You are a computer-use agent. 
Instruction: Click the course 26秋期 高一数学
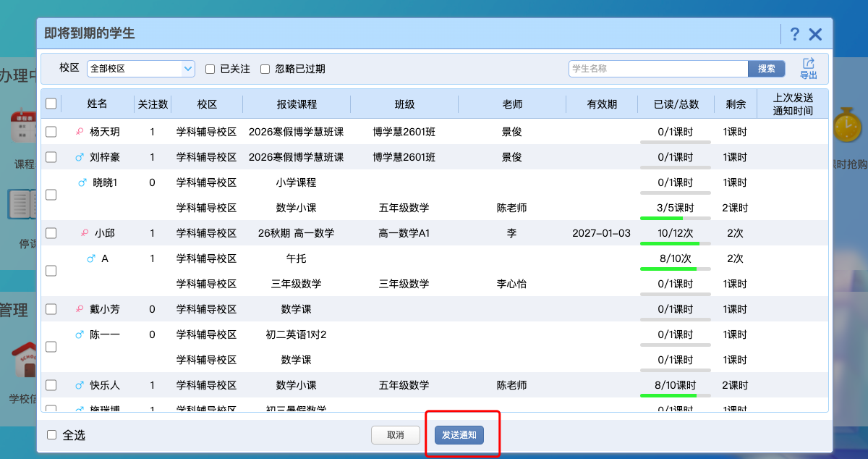(x=296, y=233)
